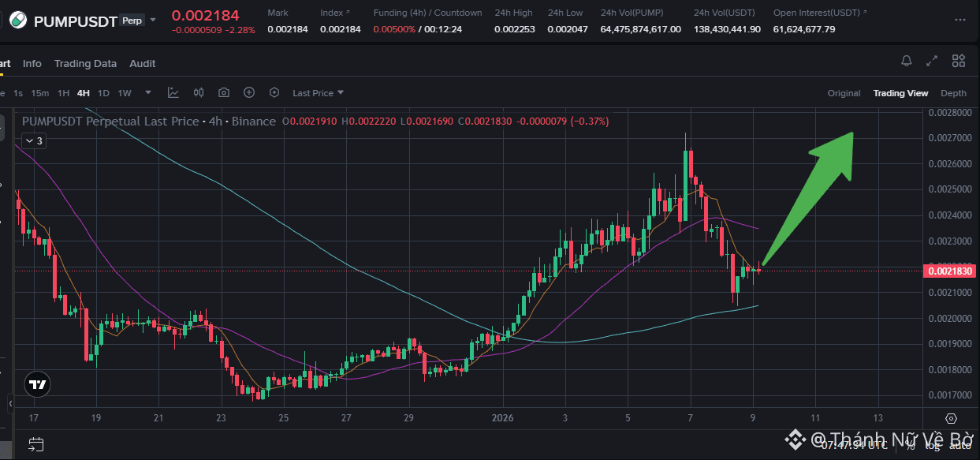Screen dimensions: 980x460
Task: Switch to Trading View chart
Action: point(900,93)
